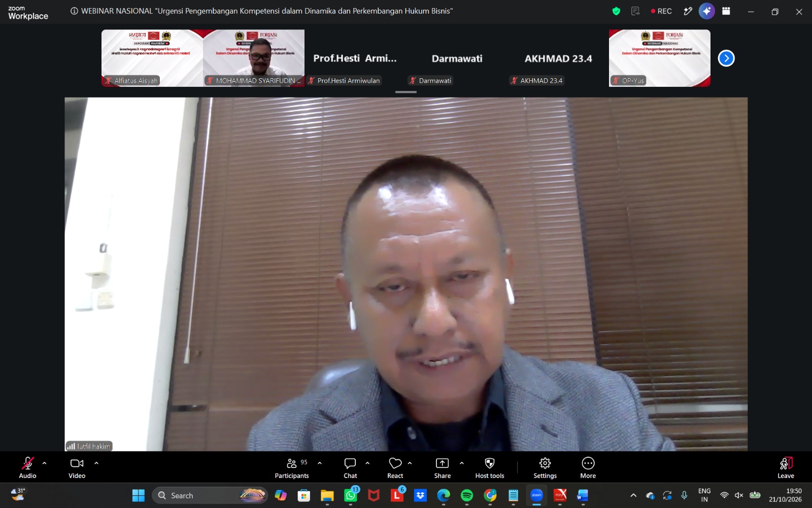Select Prof.Hesti Armiwulan participant tile

point(355,58)
